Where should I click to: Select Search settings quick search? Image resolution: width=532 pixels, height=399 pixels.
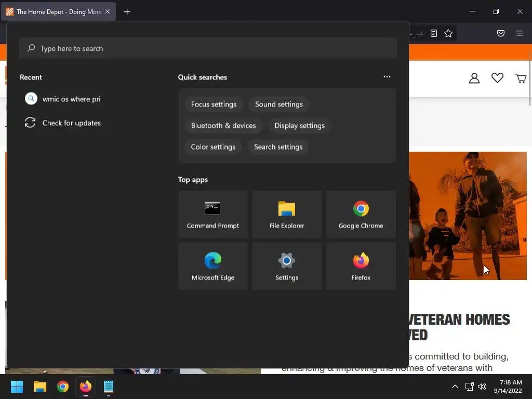(x=278, y=147)
